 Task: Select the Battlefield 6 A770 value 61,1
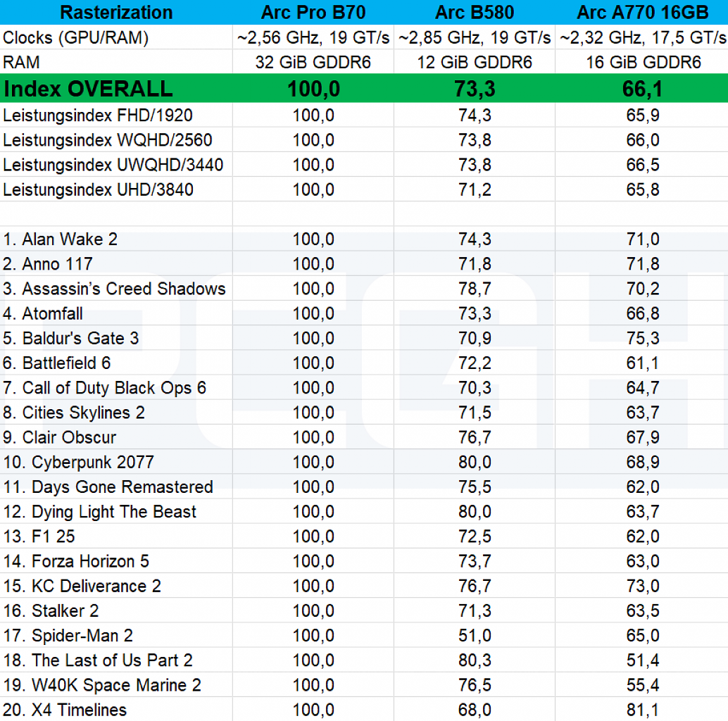click(x=643, y=363)
